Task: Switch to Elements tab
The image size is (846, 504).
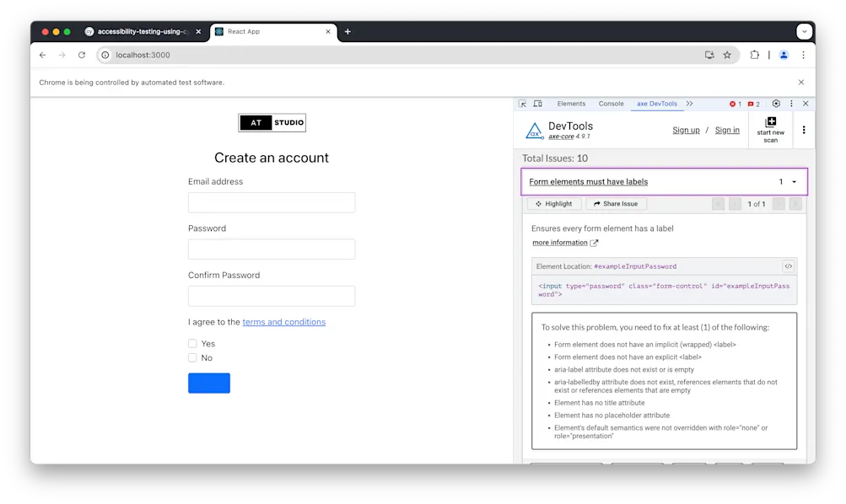Action: pyautogui.click(x=571, y=104)
